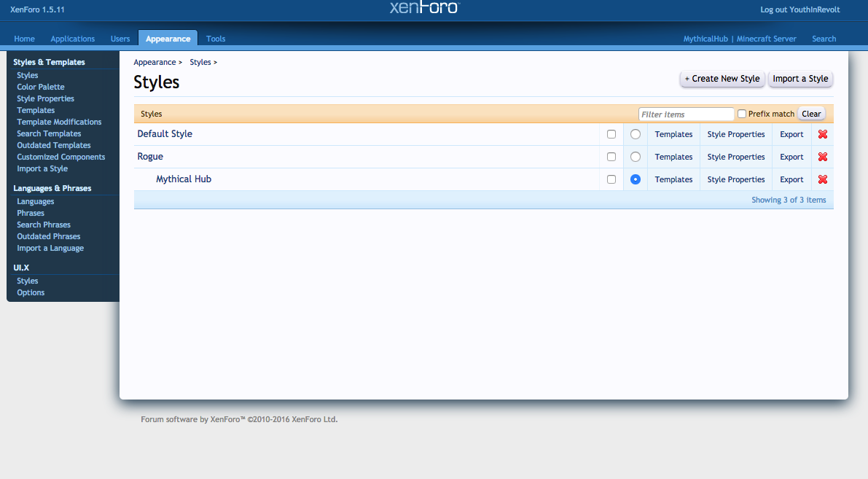Click the XenForo logo
This screenshot has height=479, width=868.
click(424, 8)
